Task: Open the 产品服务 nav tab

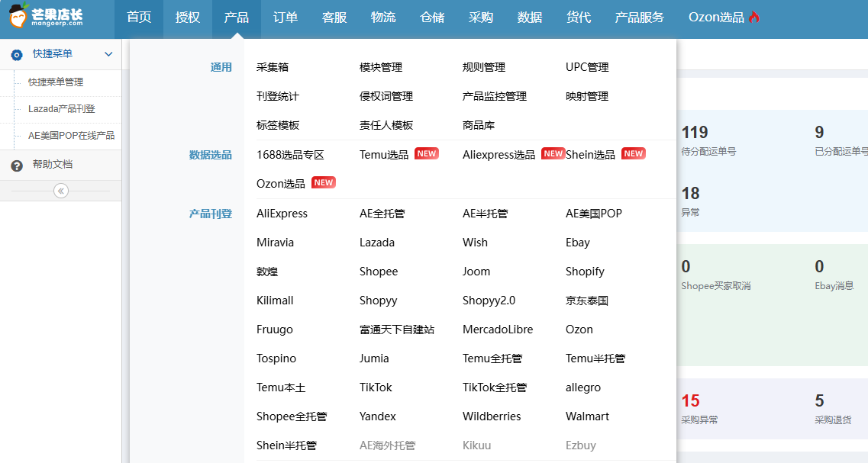Action: coord(640,17)
